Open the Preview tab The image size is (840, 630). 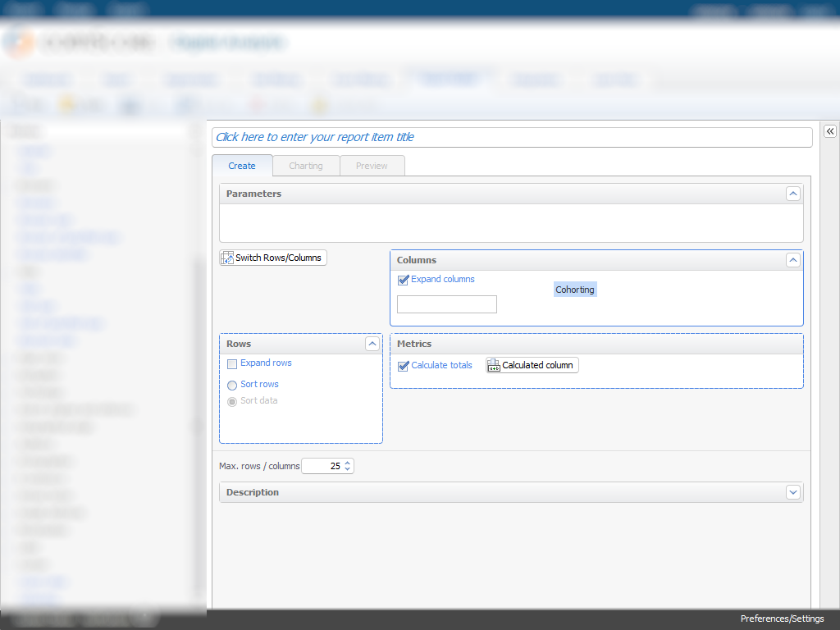coord(372,166)
